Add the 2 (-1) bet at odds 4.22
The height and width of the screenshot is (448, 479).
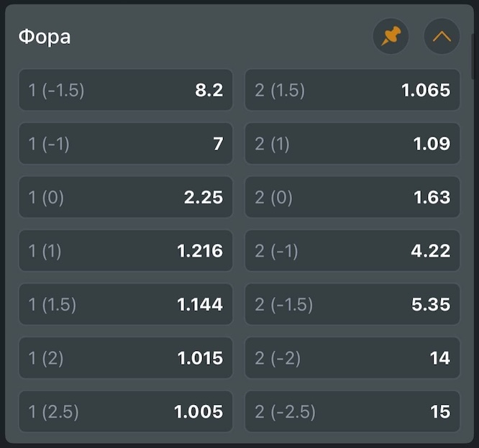[352, 251]
